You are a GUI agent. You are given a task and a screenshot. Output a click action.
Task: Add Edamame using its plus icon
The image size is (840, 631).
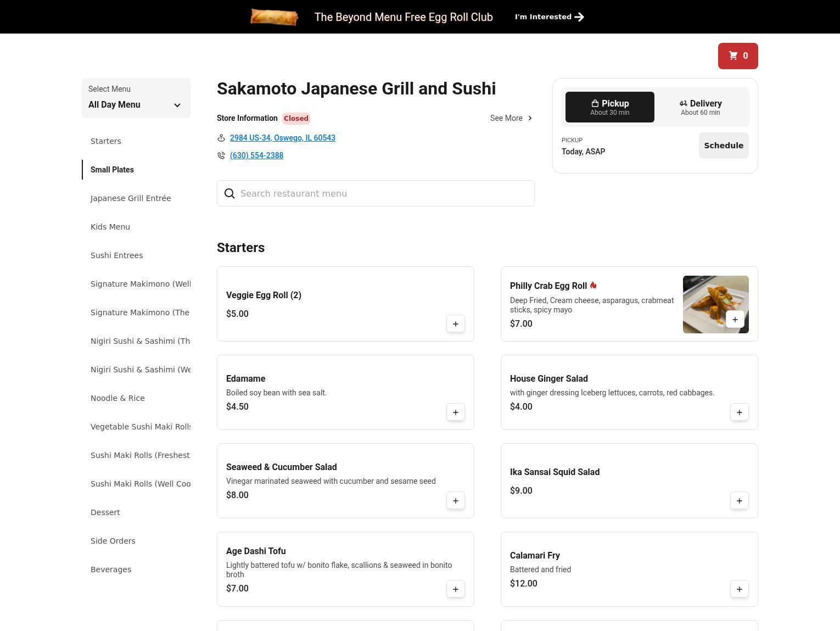click(x=455, y=412)
